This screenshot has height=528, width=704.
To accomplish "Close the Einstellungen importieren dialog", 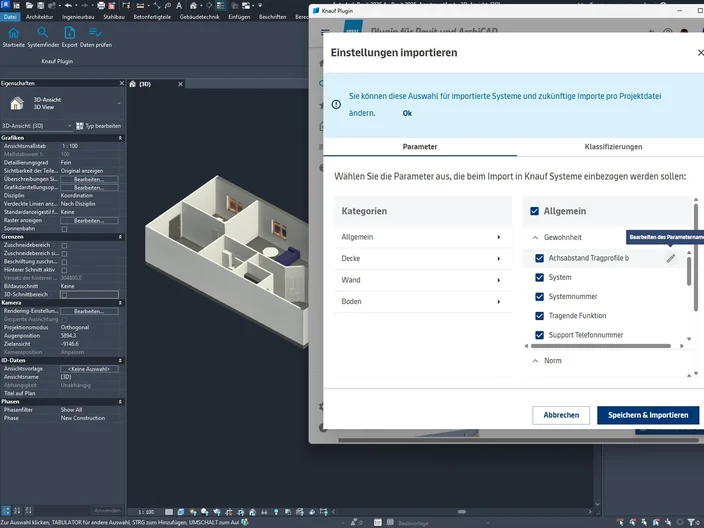I will (x=700, y=53).
